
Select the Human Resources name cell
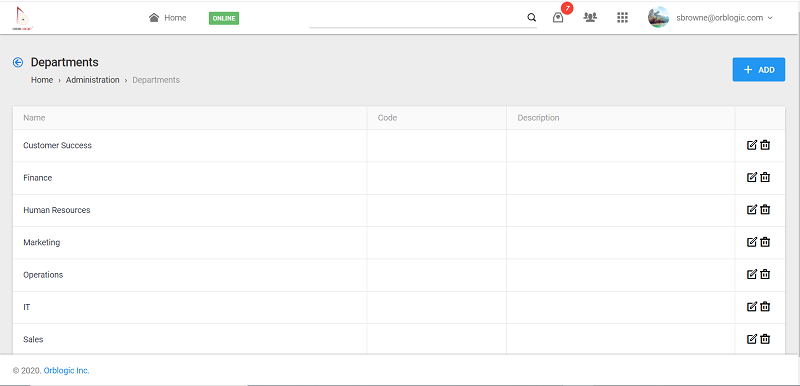click(x=190, y=210)
